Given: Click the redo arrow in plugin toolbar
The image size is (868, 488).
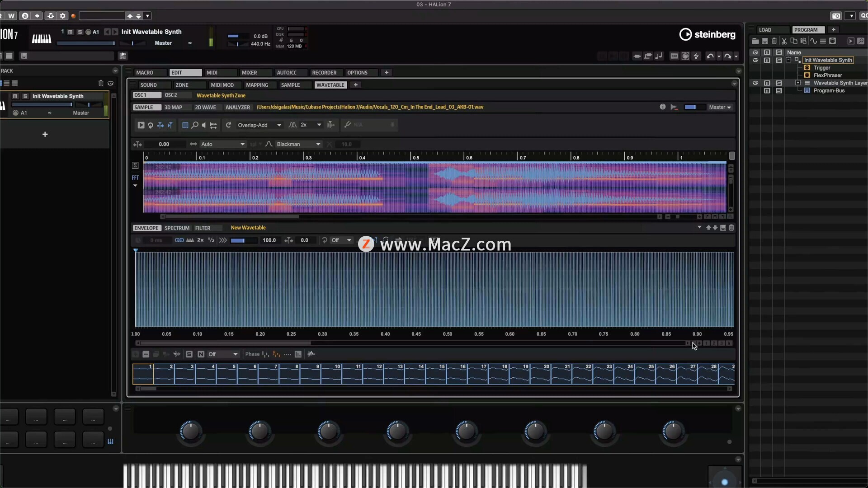Looking at the screenshot, I should click(x=727, y=56).
